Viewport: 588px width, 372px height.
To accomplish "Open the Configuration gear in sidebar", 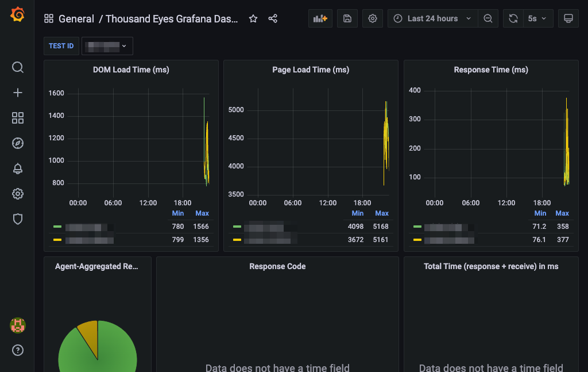I will pyautogui.click(x=18, y=194).
